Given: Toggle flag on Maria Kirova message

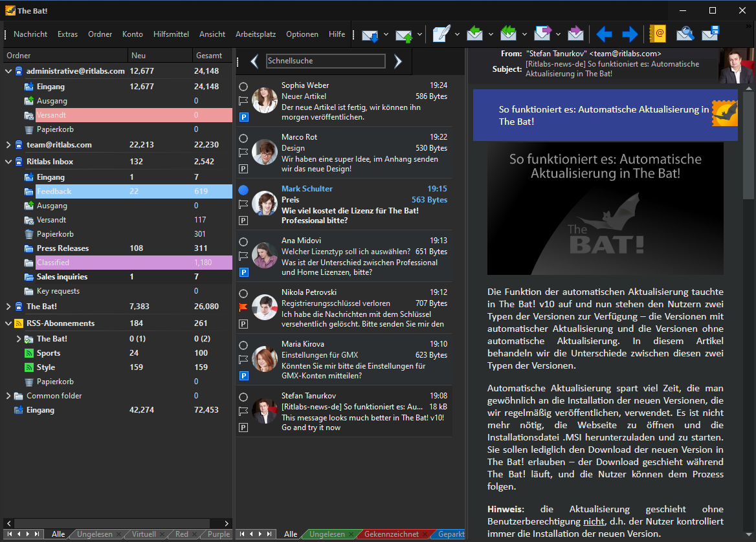Looking at the screenshot, I should point(243,359).
